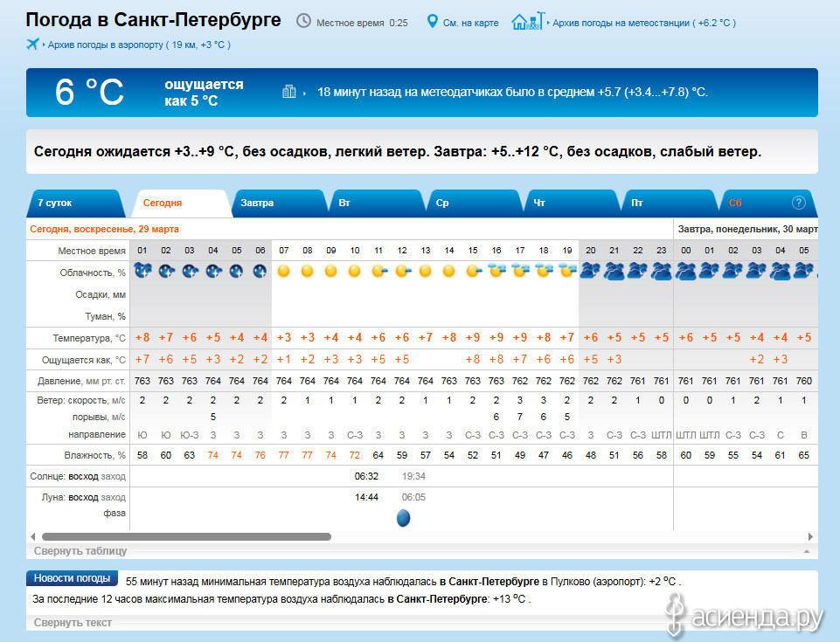This screenshot has width=840, height=642.
Task: Collapse the table via Свернуть таблицу
Action: coord(80,551)
